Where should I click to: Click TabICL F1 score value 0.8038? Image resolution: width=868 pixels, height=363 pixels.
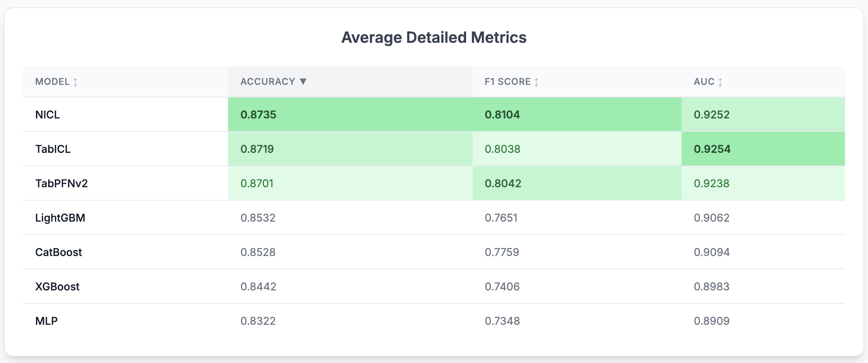tap(502, 149)
